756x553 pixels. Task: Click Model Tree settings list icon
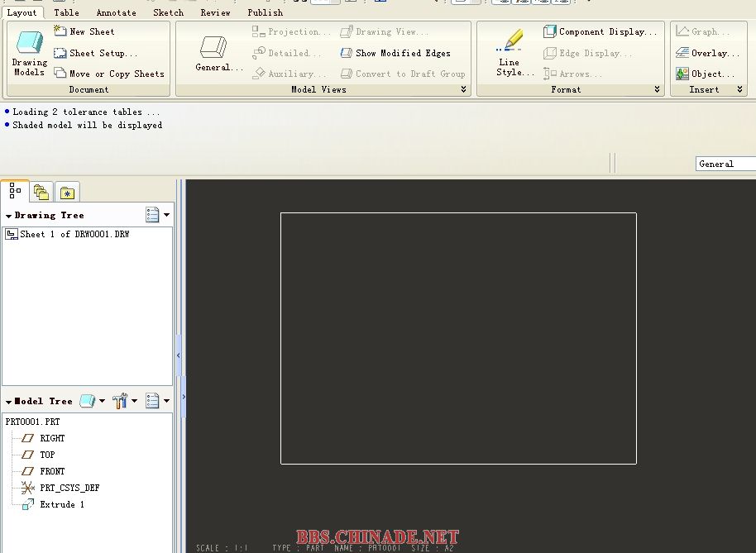(152, 401)
